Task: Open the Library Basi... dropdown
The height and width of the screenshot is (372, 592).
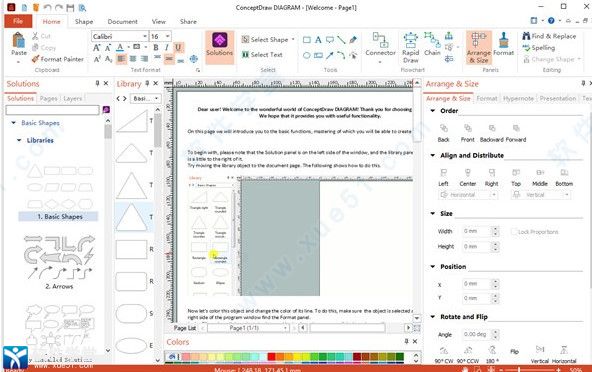Action: coord(146,99)
